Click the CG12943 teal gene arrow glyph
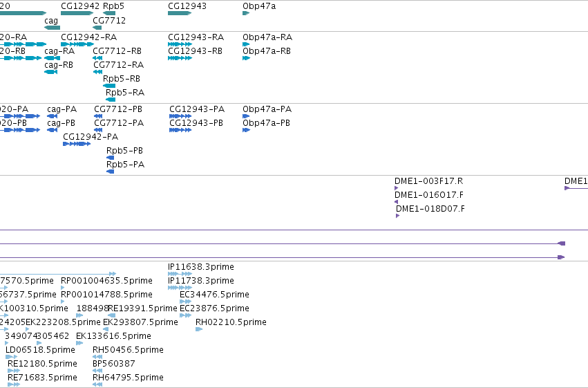 180,13
